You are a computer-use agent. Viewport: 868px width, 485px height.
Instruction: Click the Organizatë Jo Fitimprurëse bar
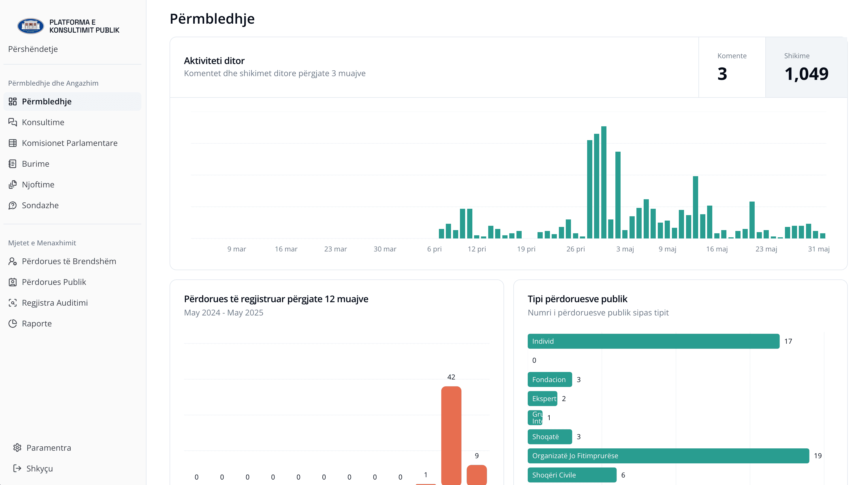point(668,456)
